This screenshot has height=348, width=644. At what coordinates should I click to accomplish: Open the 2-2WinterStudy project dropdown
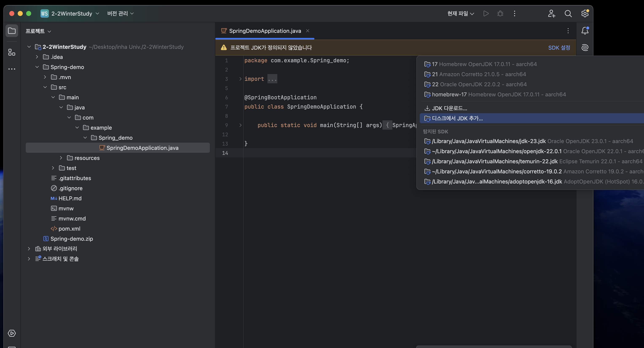click(71, 13)
